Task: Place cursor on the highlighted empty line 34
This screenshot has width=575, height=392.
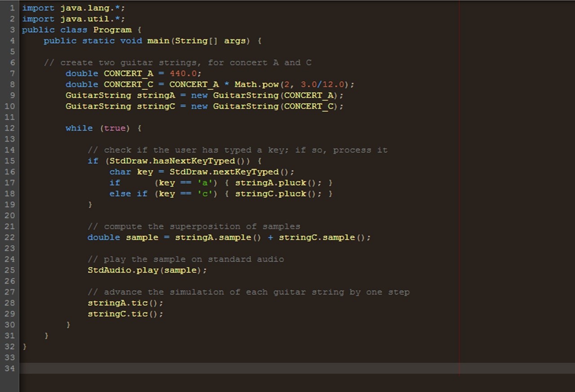Action: 225,368
